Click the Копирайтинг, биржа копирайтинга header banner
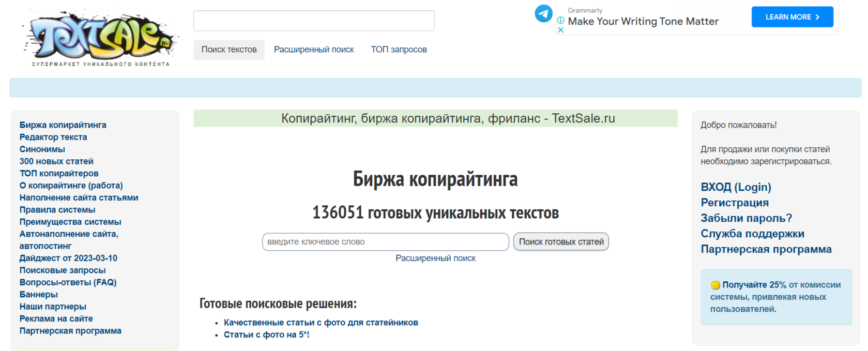Image resolution: width=868 pixels, height=351 pixels. pos(435,118)
